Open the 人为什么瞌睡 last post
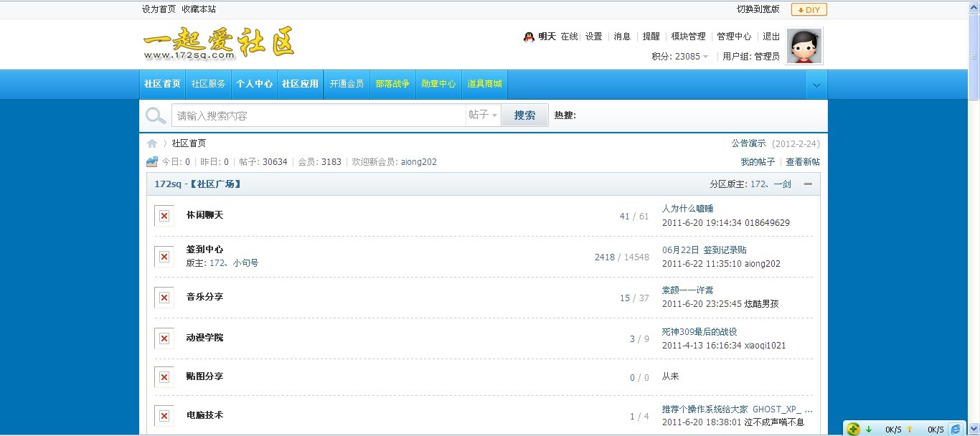The height and width of the screenshot is (436, 980). tap(687, 209)
